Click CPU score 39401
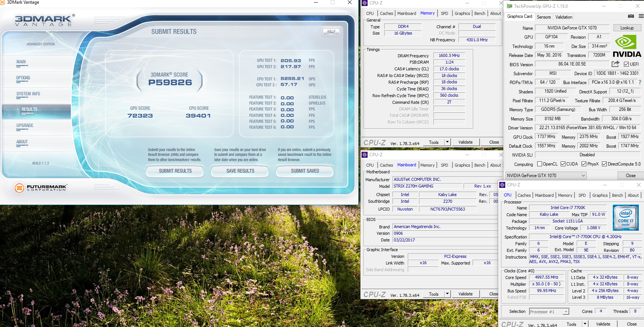Screen dimensions: 644x327 click(x=198, y=116)
